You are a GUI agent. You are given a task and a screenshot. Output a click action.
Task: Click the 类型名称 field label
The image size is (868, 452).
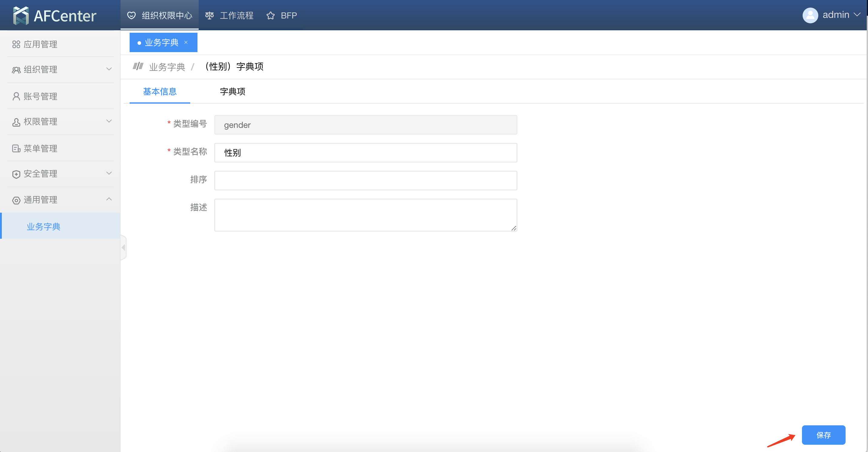[x=190, y=152]
